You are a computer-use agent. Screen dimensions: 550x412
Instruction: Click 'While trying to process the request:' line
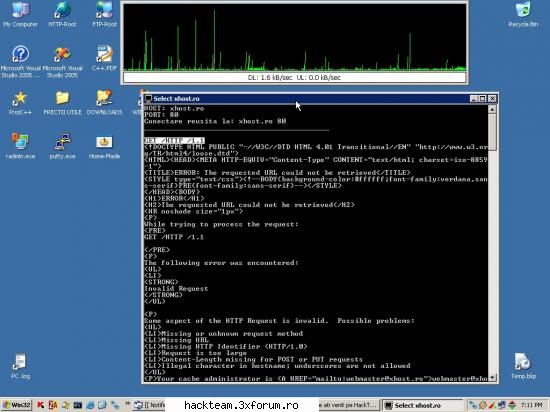tap(221, 224)
